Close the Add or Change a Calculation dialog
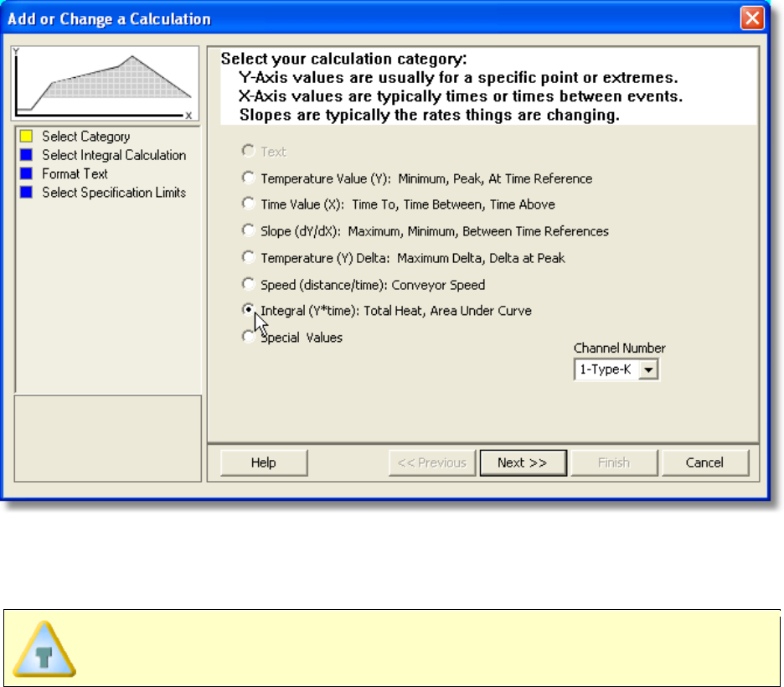Image resolution: width=784 pixels, height=687 pixels. [x=751, y=19]
